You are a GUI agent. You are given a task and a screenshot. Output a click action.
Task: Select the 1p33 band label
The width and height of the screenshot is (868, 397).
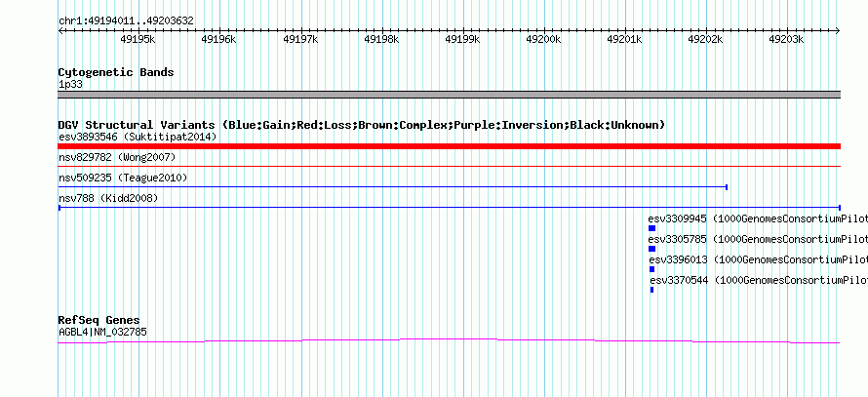click(x=71, y=85)
